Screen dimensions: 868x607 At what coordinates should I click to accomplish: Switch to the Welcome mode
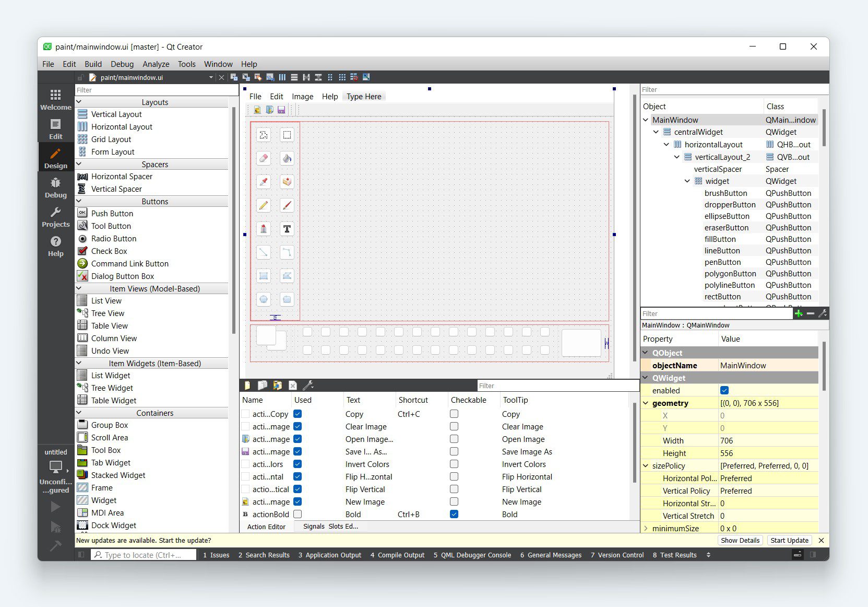point(56,99)
